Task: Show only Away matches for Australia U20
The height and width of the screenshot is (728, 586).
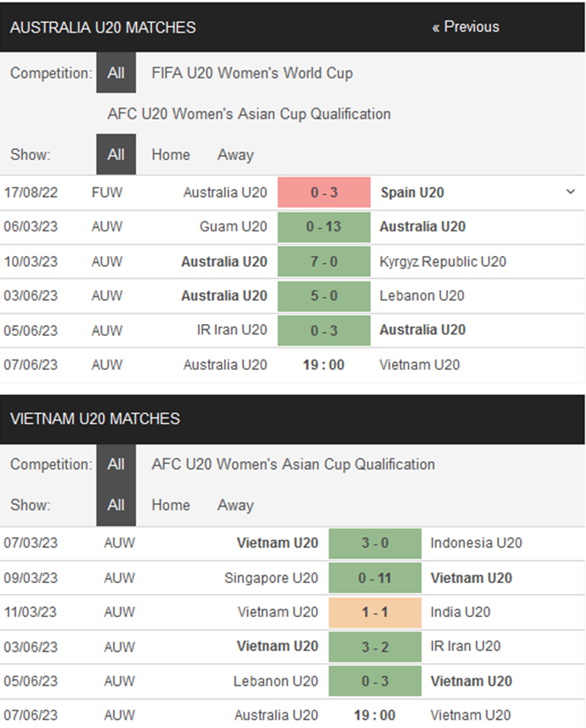Action: click(235, 154)
